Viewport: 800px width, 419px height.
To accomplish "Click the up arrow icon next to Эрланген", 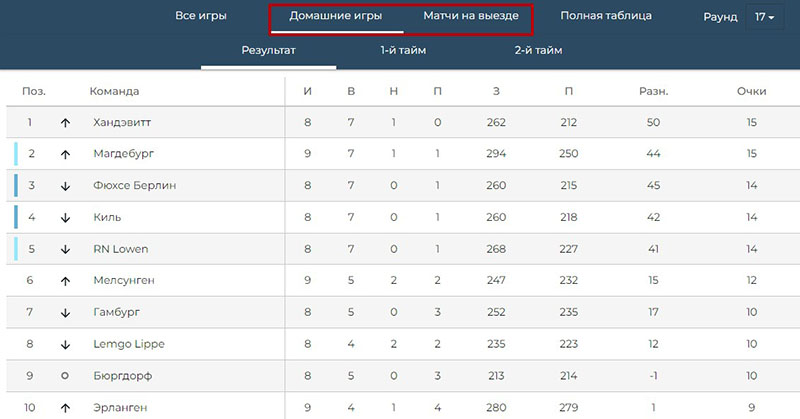I will point(65,408).
